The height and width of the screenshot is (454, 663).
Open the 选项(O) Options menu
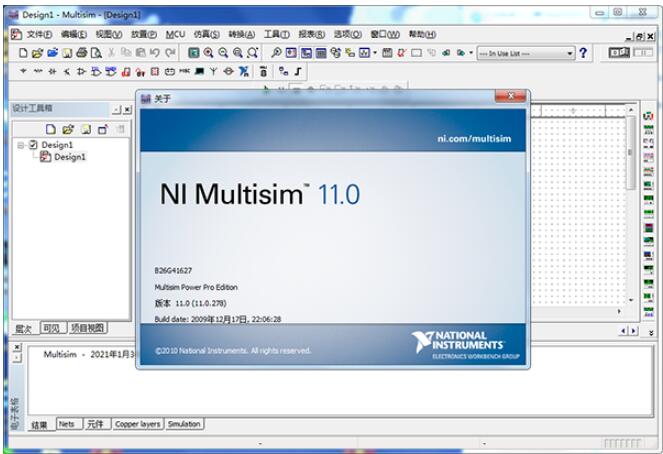pos(348,35)
